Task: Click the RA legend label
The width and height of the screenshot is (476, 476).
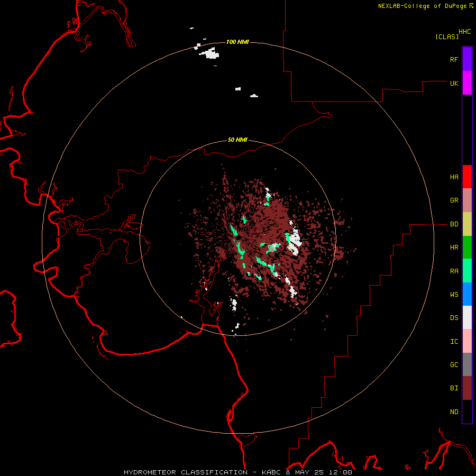Action: 454,271
